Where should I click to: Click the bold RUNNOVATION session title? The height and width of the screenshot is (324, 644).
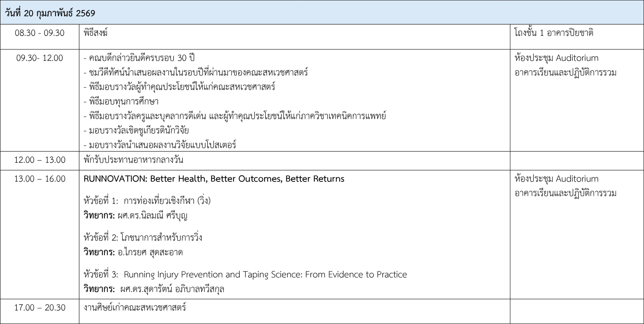(214, 179)
